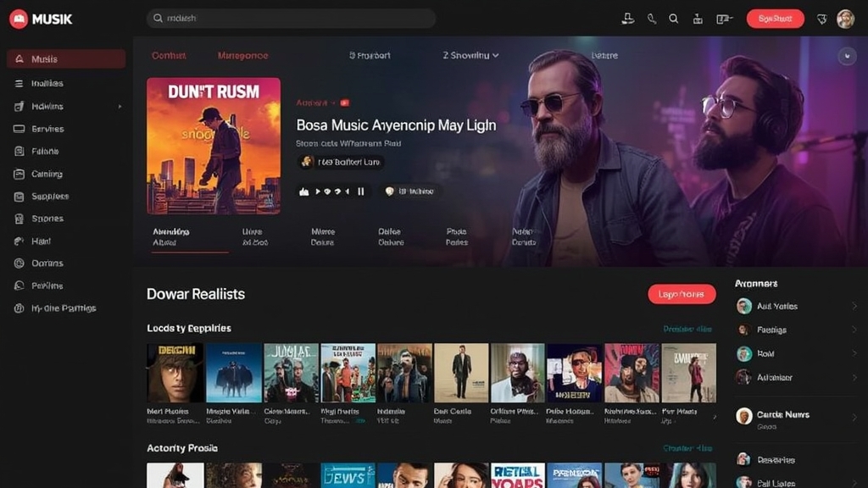Open the user profile avatar
Image resolution: width=868 pixels, height=488 pixels.
click(x=845, y=19)
